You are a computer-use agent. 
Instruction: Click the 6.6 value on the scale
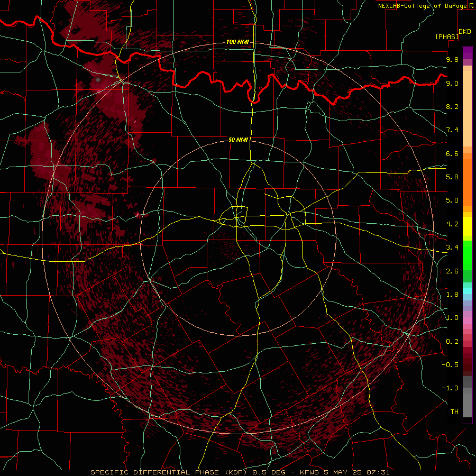(452, 153)
